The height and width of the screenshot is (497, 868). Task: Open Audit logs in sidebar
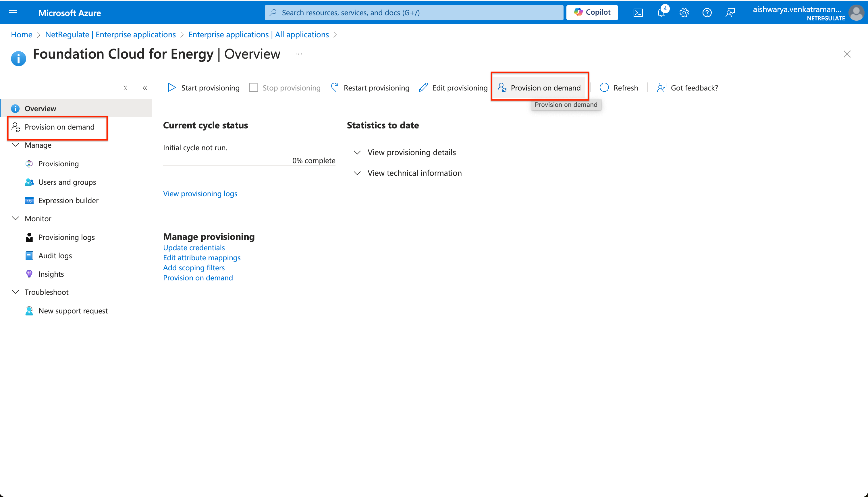pyautogui.click(x=55, y=256)
